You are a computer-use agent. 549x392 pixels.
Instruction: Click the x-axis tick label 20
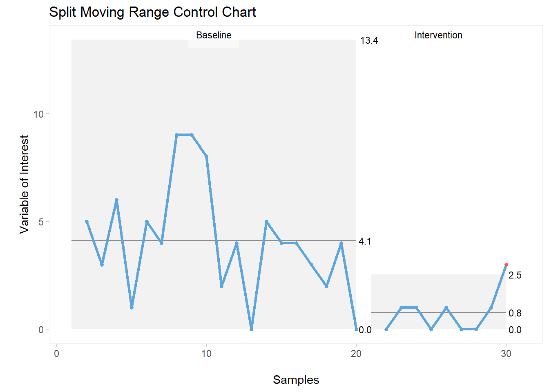tap(356, 354)
